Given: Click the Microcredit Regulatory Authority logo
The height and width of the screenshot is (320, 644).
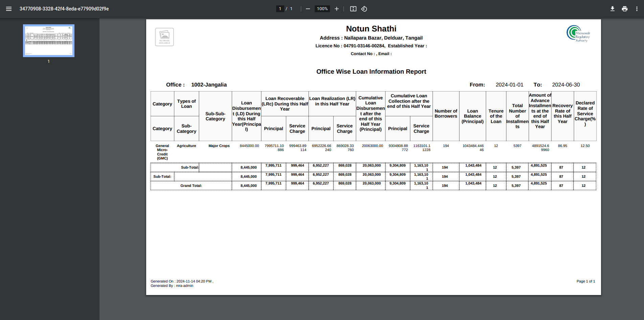Looking at the screenshot, I should tap(578, 33).
